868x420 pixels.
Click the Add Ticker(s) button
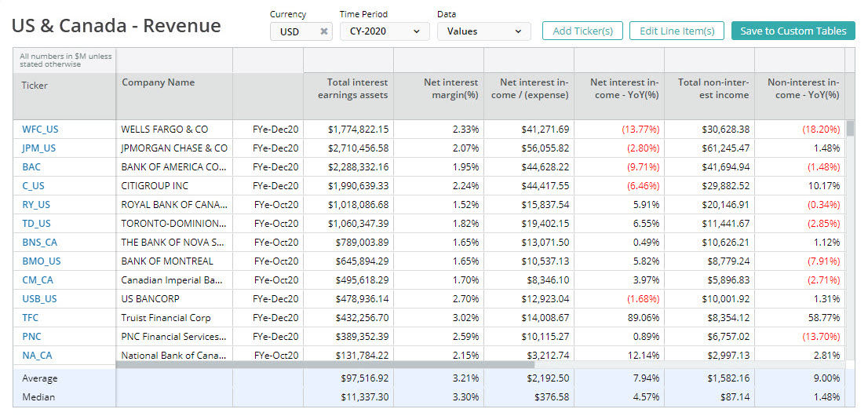582,31
